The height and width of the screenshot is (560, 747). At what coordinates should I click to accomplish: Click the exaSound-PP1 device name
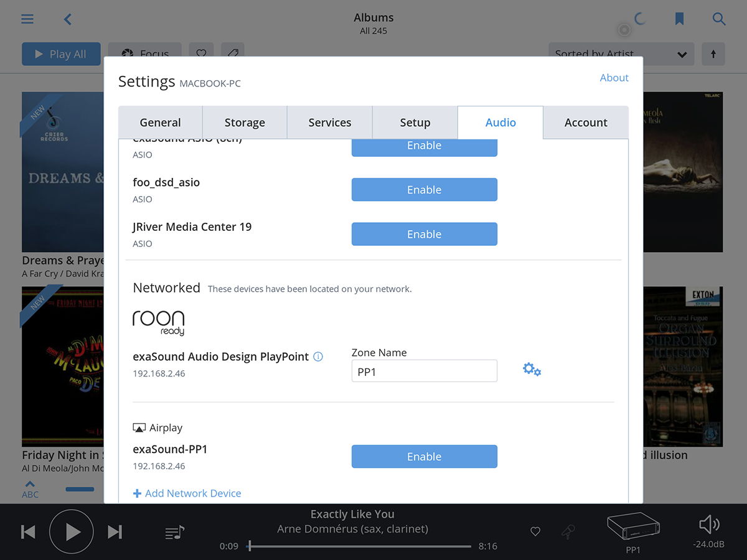pyautogui.click(x=170, y=449)
